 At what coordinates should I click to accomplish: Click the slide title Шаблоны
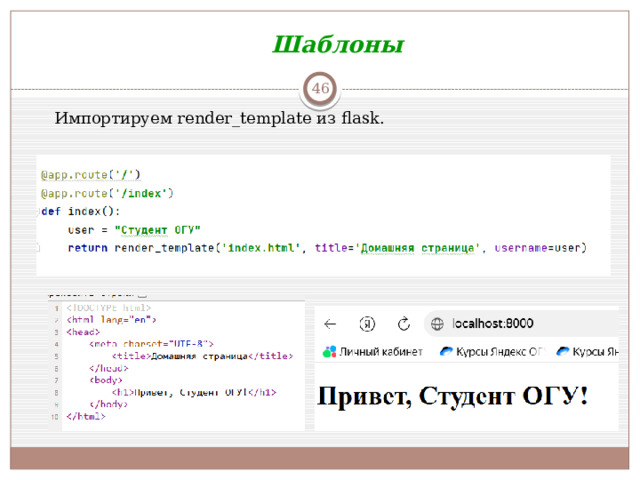[338, 44]
